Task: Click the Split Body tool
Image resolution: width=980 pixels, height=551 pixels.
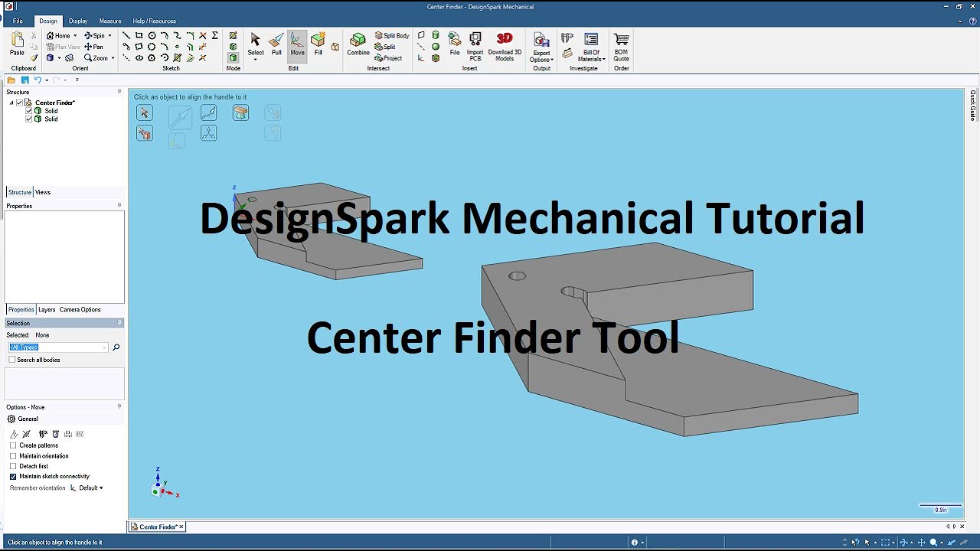Action: coord(392,36)
